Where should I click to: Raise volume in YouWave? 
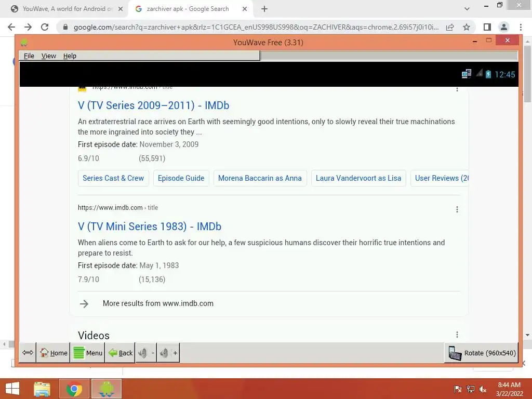click(x=168, y=353)
